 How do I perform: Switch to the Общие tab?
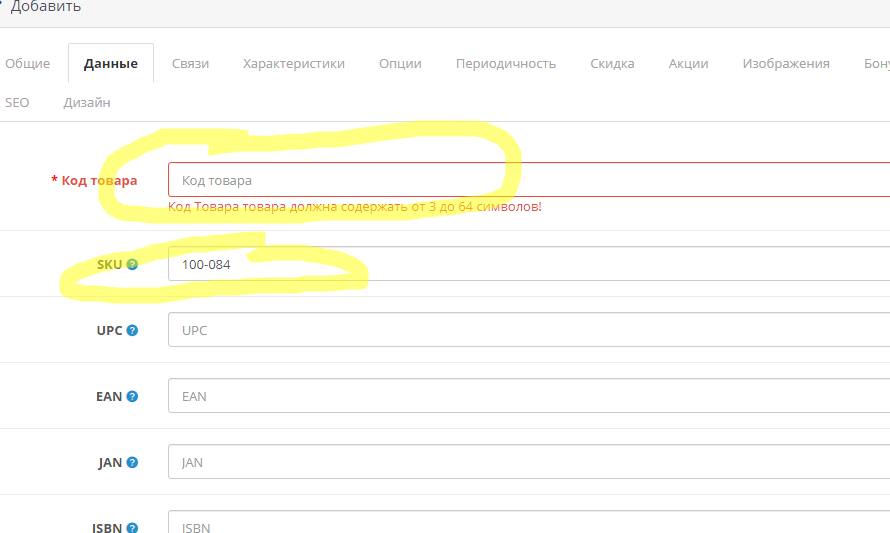click(27, 63)
